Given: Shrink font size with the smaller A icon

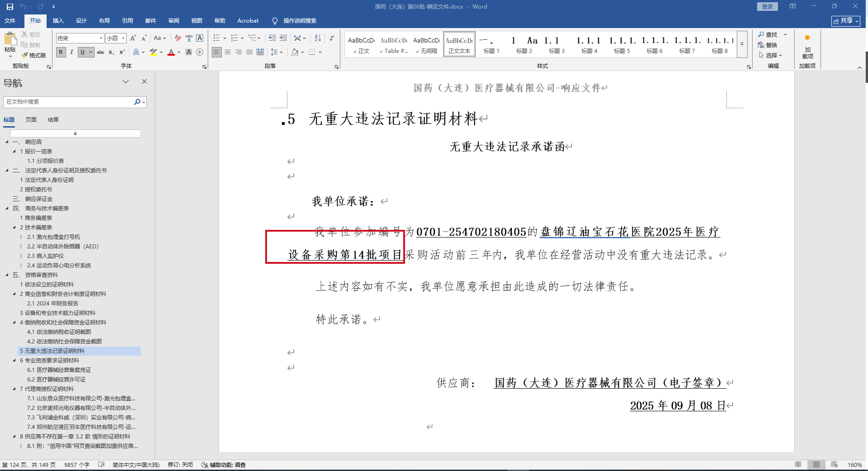Looking at the screenshot, I should [144, 38].
